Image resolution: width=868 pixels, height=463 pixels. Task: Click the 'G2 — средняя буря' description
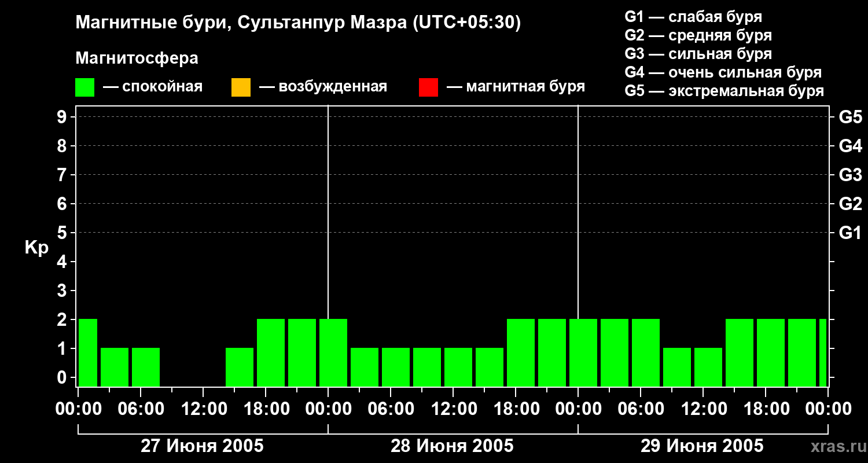[x=698, y=35]
